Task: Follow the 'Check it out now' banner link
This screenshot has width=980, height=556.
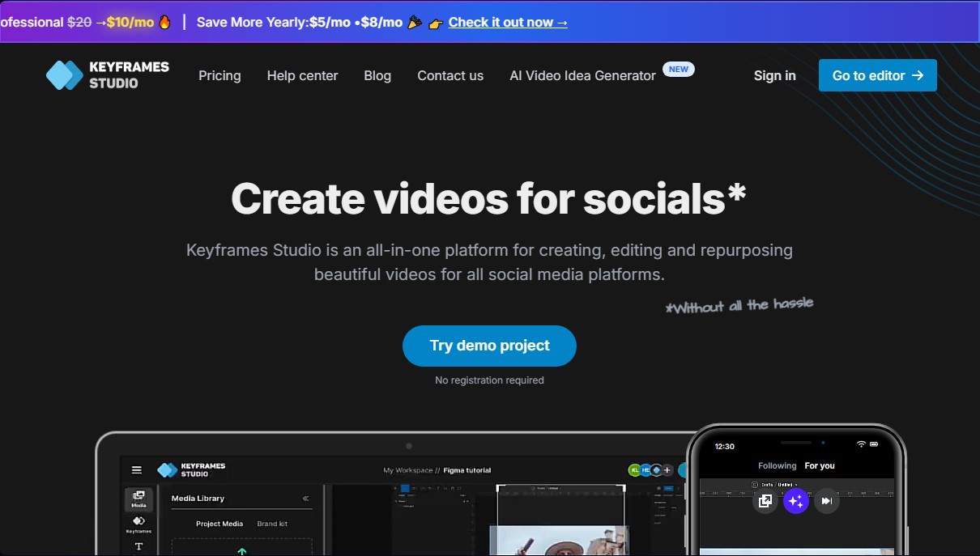Action: click(508, 22)
